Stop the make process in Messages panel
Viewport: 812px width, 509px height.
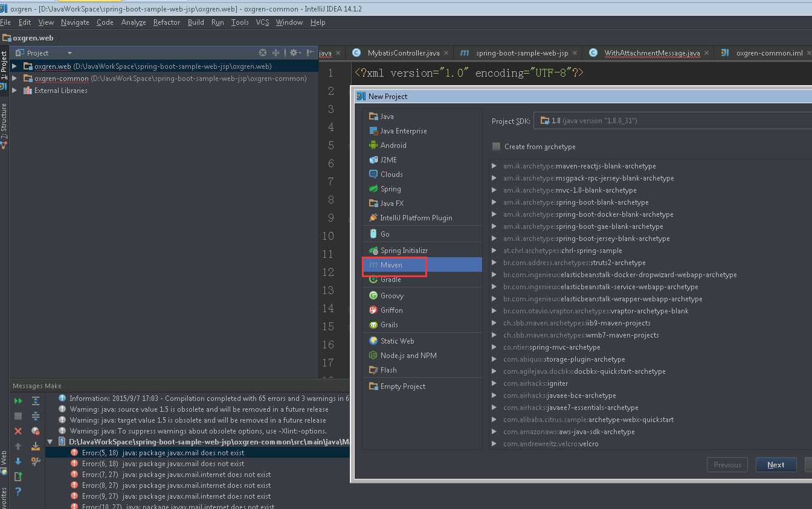(18, 416)
